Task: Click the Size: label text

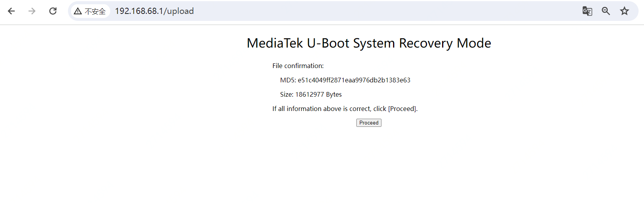Action: click(287, 94)
